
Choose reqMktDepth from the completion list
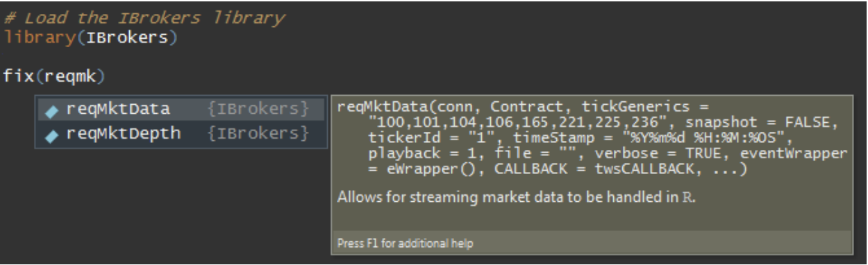[181, 132]
